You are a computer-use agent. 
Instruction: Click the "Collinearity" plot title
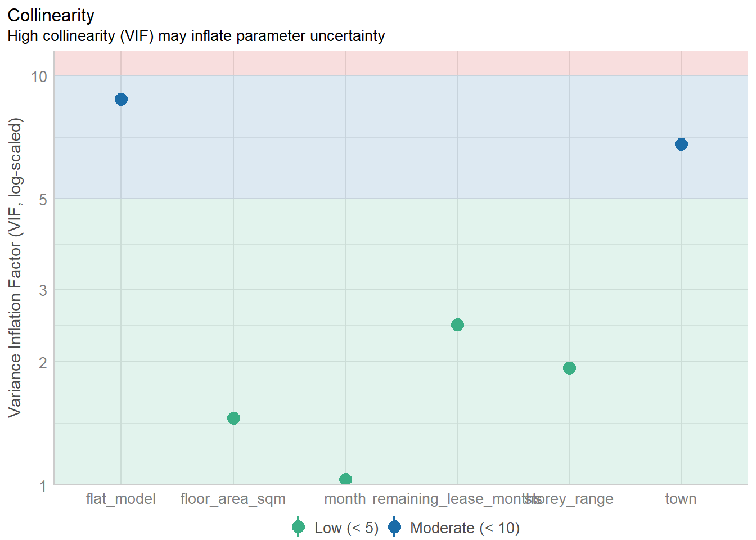(51, 16)
